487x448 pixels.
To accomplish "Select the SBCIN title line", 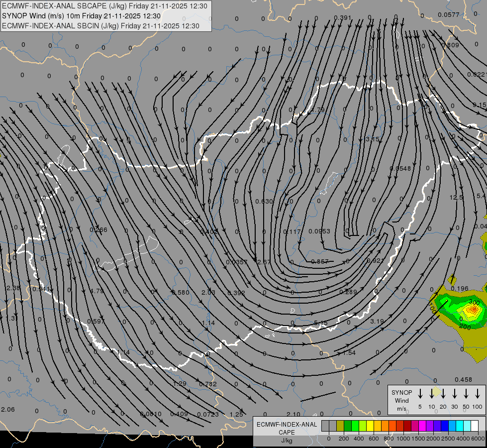I will [x=100, y=26].
